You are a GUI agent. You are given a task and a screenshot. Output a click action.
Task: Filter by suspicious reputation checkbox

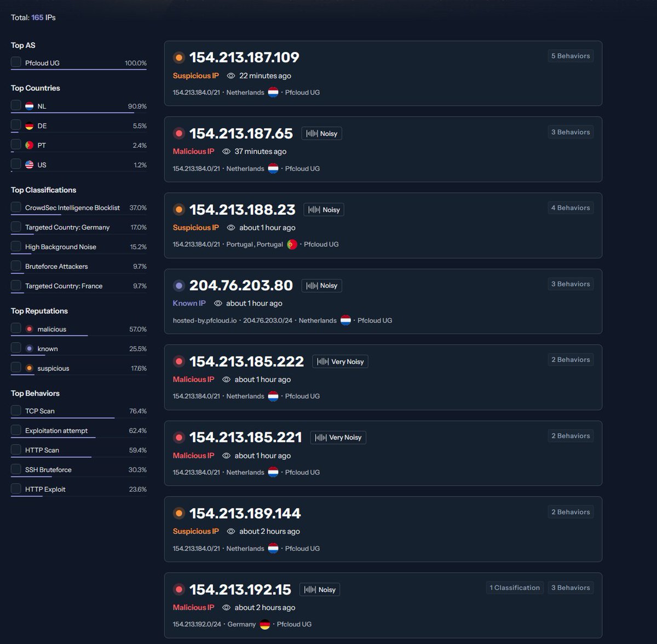16,367
